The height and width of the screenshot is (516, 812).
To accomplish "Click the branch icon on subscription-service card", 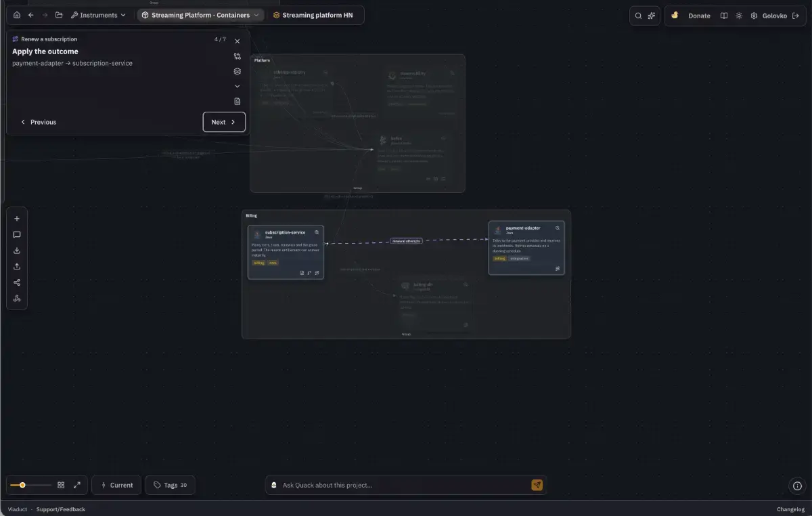I will [x=309, y=273].
